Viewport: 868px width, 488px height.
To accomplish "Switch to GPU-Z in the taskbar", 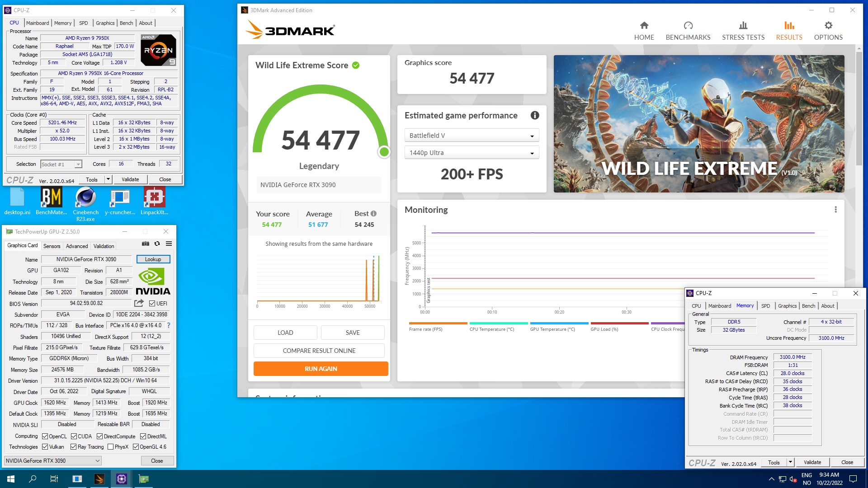I will (144, 479).
